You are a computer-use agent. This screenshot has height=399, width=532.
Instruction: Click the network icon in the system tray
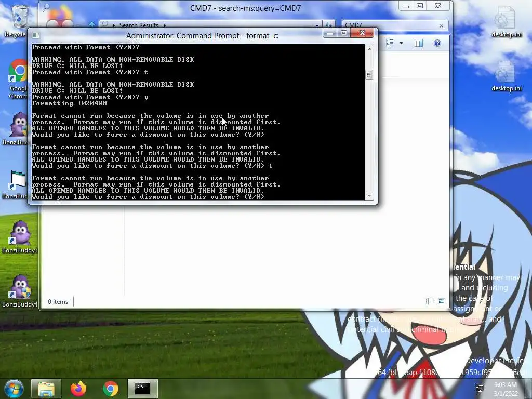(480, 388)
